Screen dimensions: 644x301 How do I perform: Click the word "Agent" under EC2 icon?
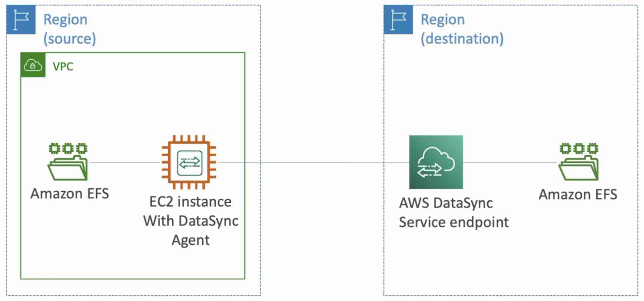pos(191,240)
